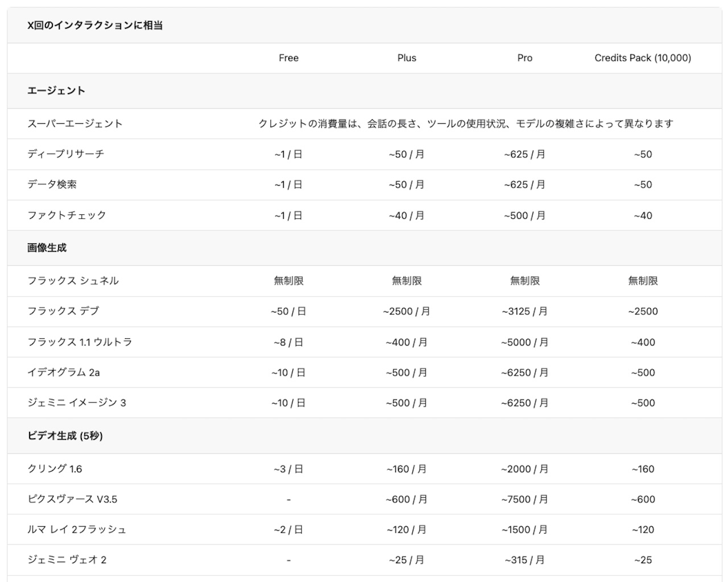Click the credit consumption note beginning 'クレジットの消費量は'
This screenshot has height=582, width=728.
click(466, 124)
